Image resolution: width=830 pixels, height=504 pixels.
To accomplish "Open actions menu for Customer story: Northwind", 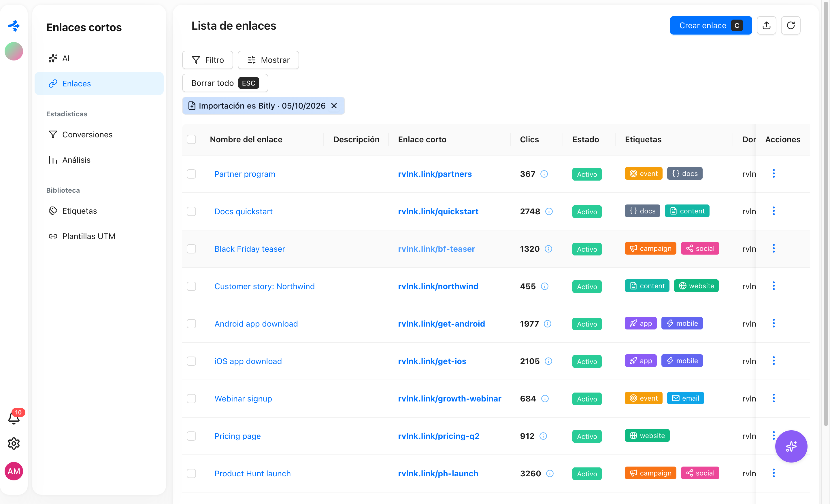I will pyautogui.click(x=774, y=286).
